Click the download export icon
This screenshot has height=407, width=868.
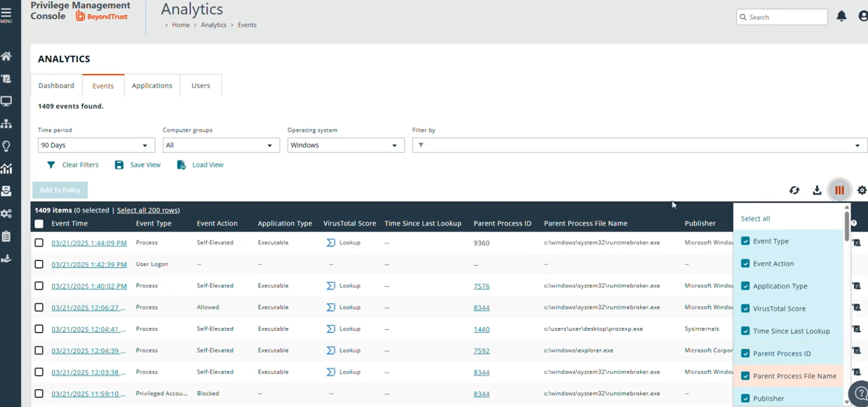pos(817,190)
